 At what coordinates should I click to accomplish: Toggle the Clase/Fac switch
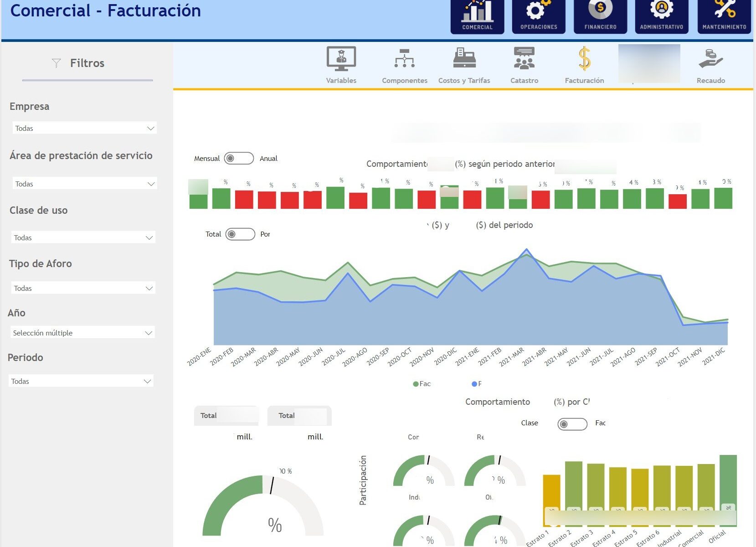coord(572,424)
